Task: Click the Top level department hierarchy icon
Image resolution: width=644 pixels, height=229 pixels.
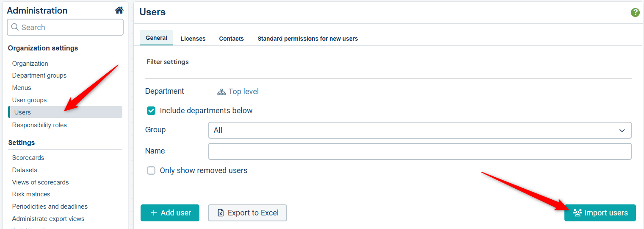Action: coord(221,92)
